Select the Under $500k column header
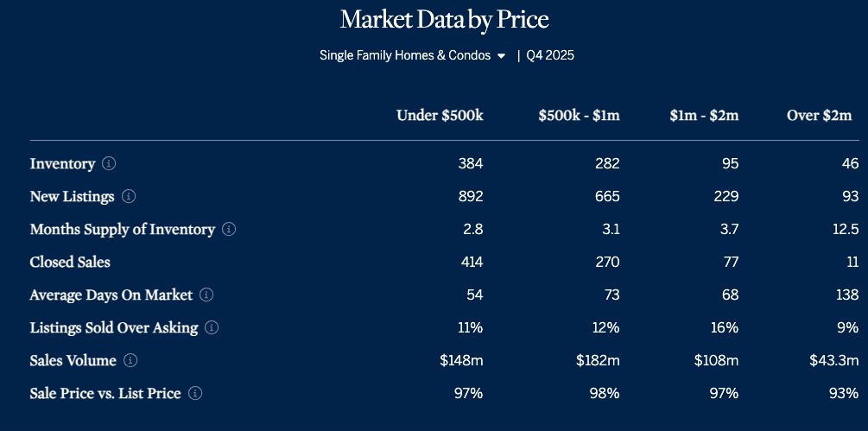This screenshot has height=431, width=868. pos(440,115)
